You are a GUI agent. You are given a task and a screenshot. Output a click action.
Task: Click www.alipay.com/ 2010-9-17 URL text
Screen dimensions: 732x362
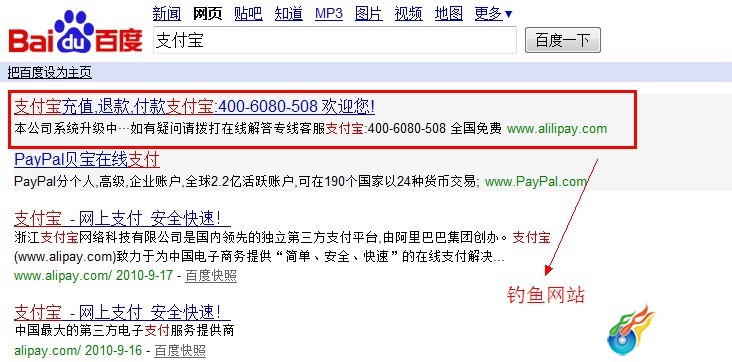pos(93,275)
